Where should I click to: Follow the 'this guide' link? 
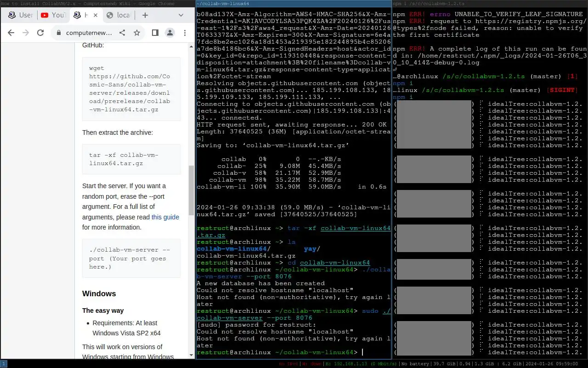(x=165, y=217)
